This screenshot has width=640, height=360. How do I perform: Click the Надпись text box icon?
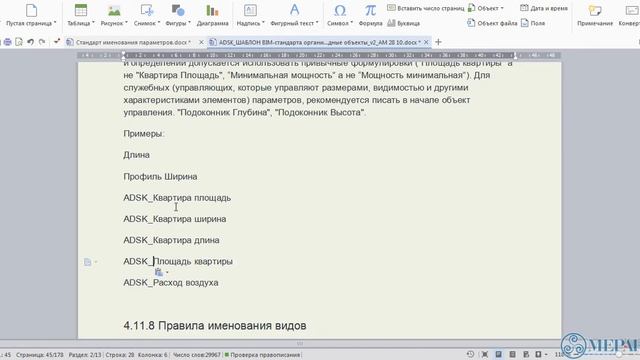(x=250, y=10)
